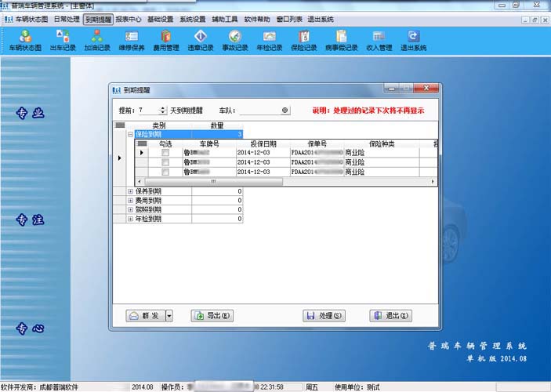The height and width of the screenshot is (392, 551).
Task: Click the 车牌号 column header
Action: pos(209,143)
